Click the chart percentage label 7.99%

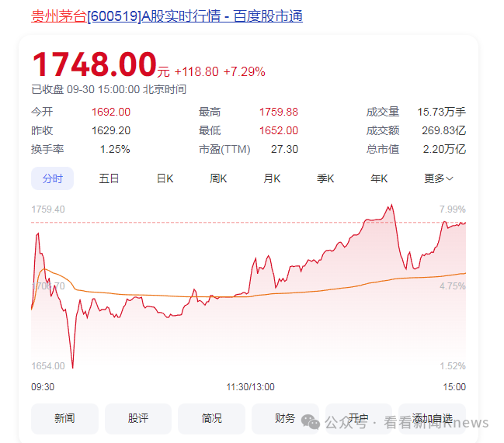coord(453,209)
